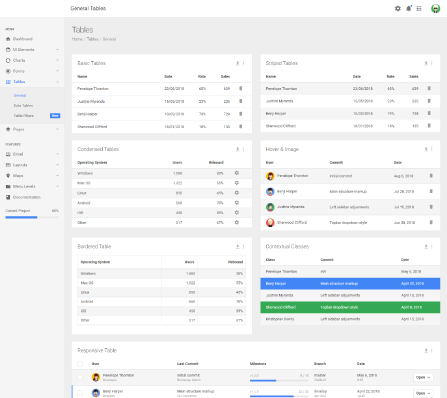Expand the Maps sidebar menu
Image resolution: width=447 pixels, height=398 pixels.
pyautogui.click(x=32, y=176)
